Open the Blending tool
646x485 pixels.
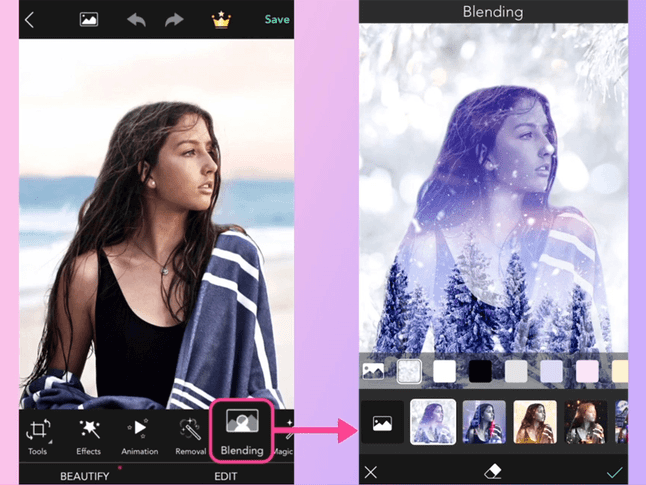point(241,430)
